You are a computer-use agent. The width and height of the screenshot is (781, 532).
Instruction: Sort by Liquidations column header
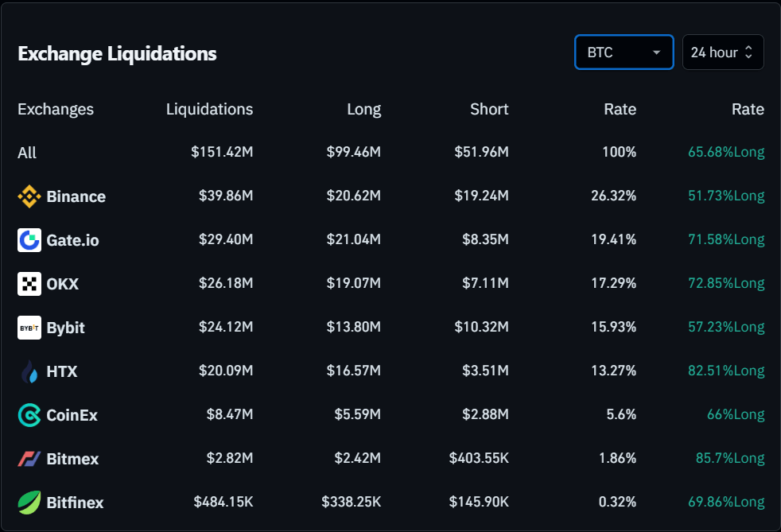[x=209, y=110]
